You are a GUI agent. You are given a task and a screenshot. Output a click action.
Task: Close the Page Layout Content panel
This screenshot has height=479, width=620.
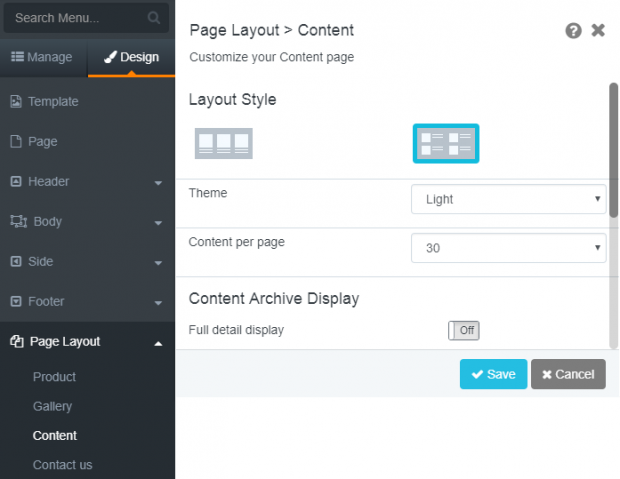[x=598, y=30]
